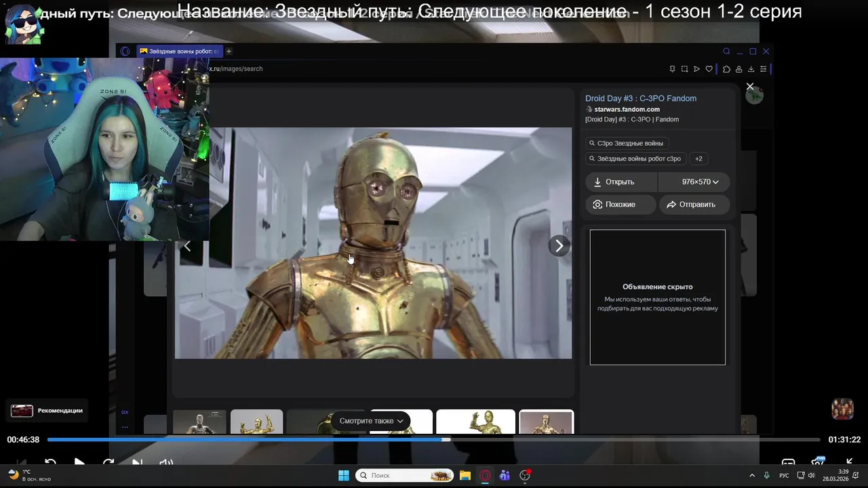Click the round cast avatar above the end time

(x=842, y=409)
